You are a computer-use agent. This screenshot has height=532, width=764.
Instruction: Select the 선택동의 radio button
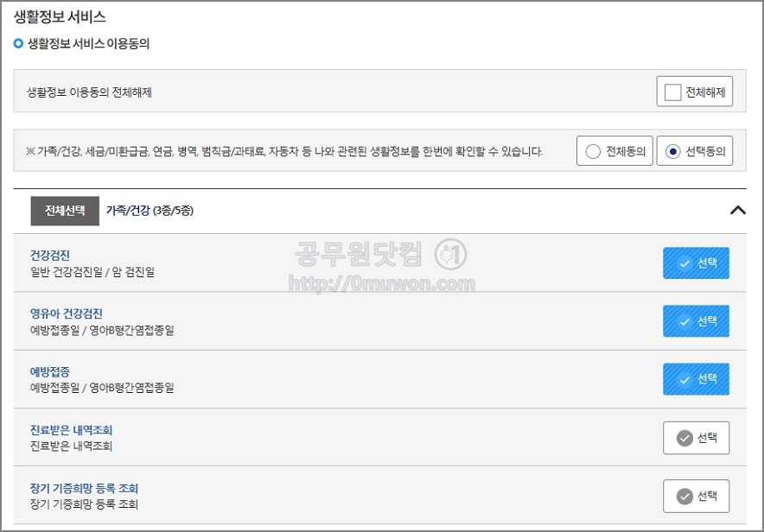click(x=672, y=151)
